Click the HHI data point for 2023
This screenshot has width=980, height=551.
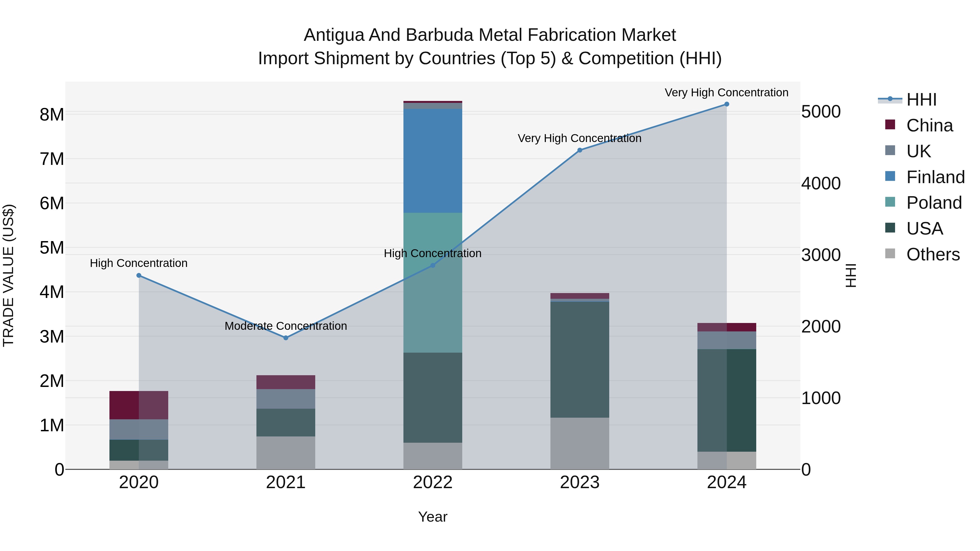click(580, 150)
